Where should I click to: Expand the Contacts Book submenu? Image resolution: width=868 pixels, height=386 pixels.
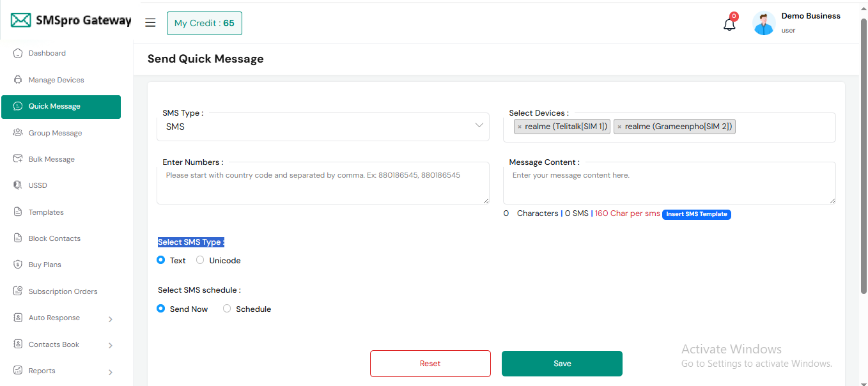click(x=111, y=346)
